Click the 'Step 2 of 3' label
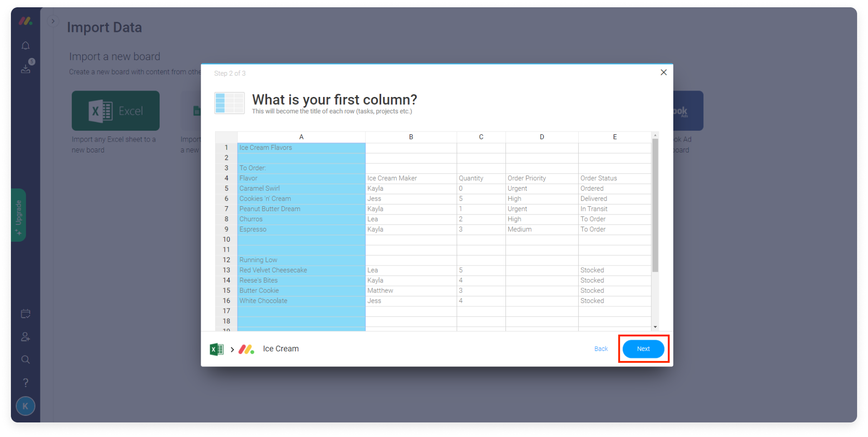 click(x=230, y=73)
